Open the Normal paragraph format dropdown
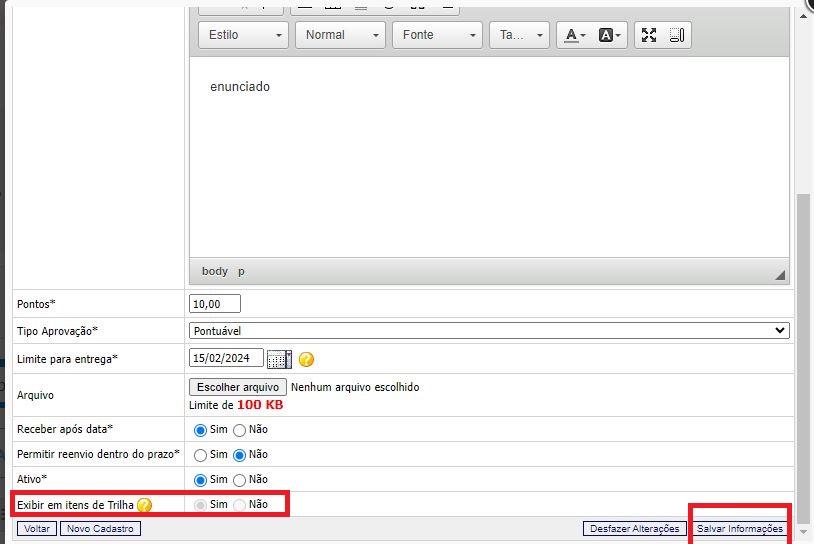Screen dimensions: 814x544 coord(340,35)
